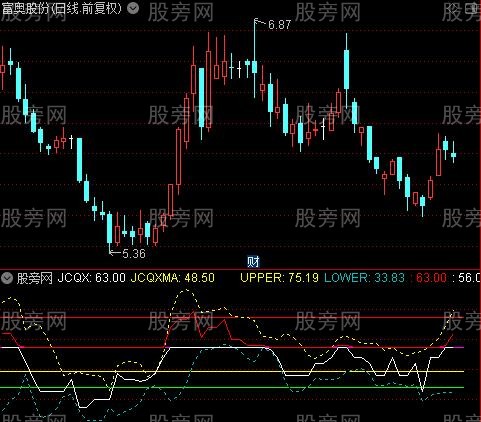Screen dimensions: 481x422
Task: Click the green horizontal reference line
Action: 232,387
